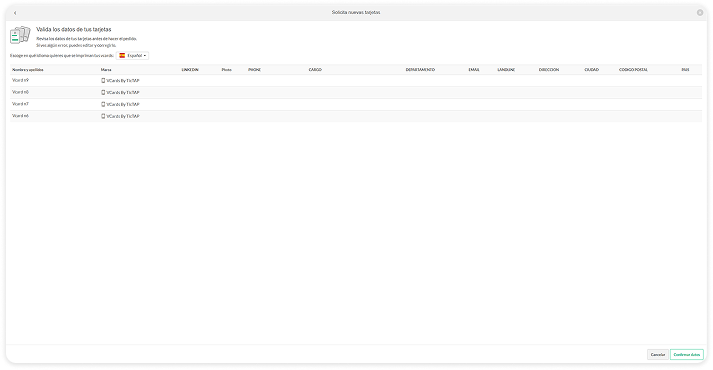Click the phone icon in Vcard n8 row
713x370 pixels.
click(x=103, y=92)
